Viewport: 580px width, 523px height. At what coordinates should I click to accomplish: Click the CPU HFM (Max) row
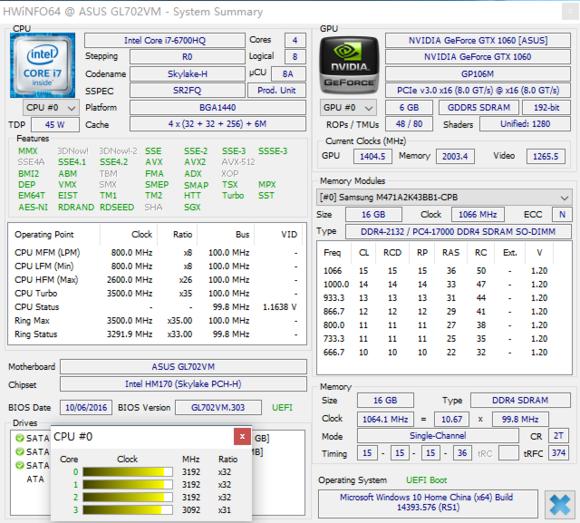pyautogui.click(x=156, y=280)
